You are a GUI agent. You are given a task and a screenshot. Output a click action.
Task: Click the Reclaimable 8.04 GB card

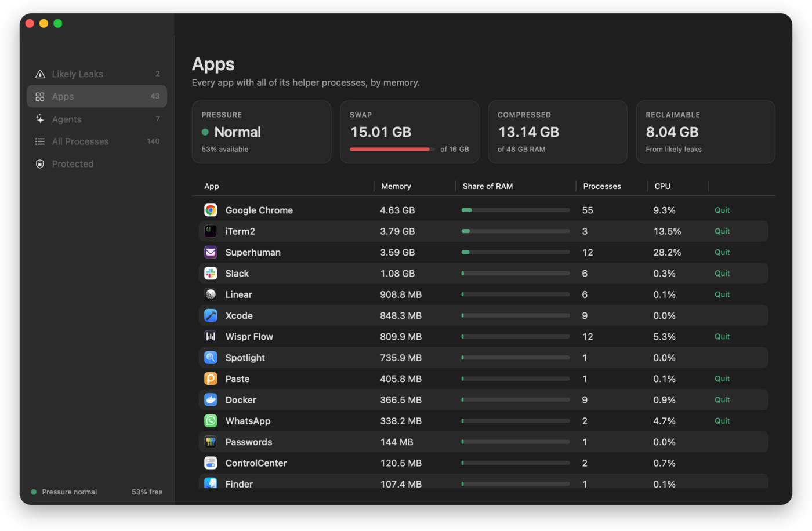[x=706, y=132]
